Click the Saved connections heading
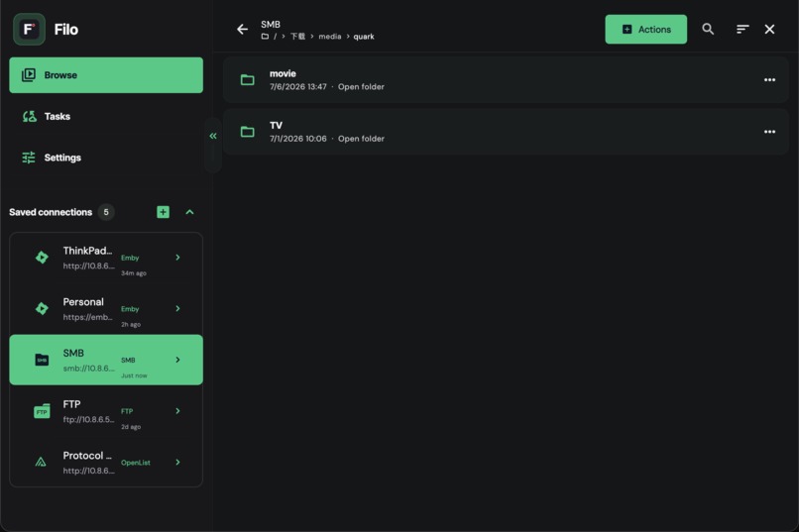The width and height of the screenshot is (799, 532). [x=51, y=212]
